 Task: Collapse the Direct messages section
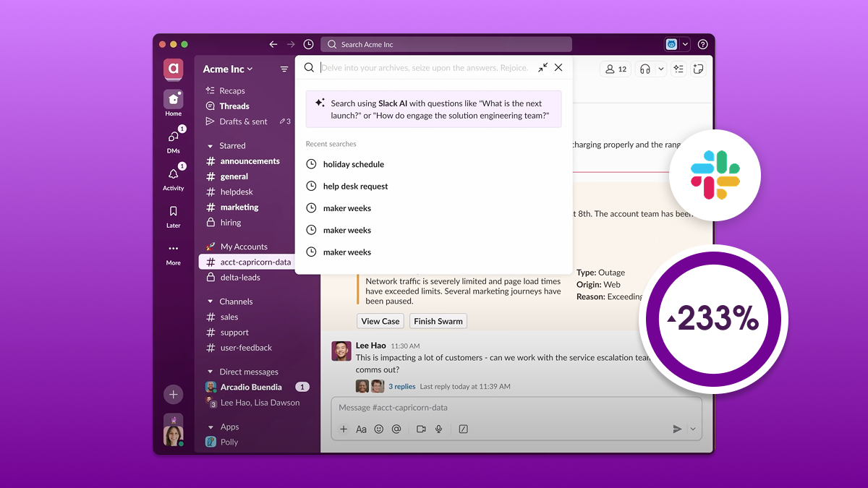pyautogui.click(x=210, y=372)
